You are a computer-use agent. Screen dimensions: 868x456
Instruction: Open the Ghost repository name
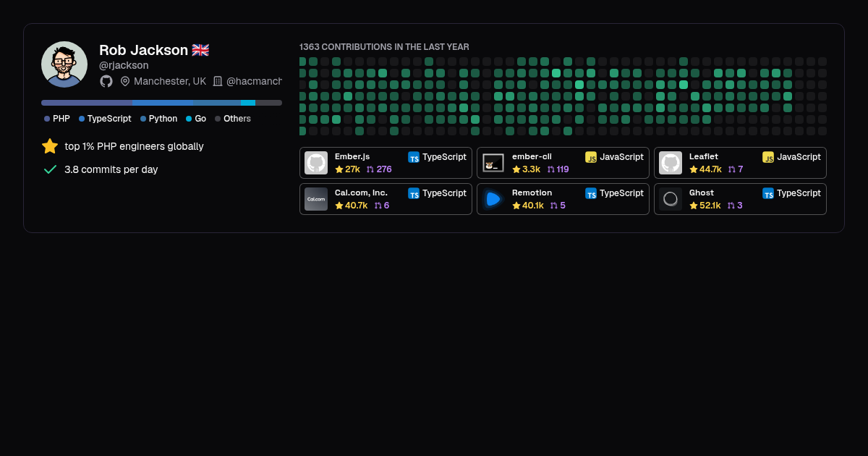click(702, 193)
